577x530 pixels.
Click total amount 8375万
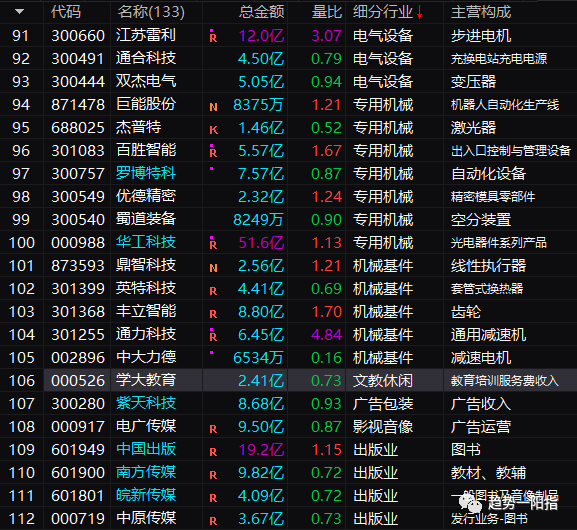(258, 105)
